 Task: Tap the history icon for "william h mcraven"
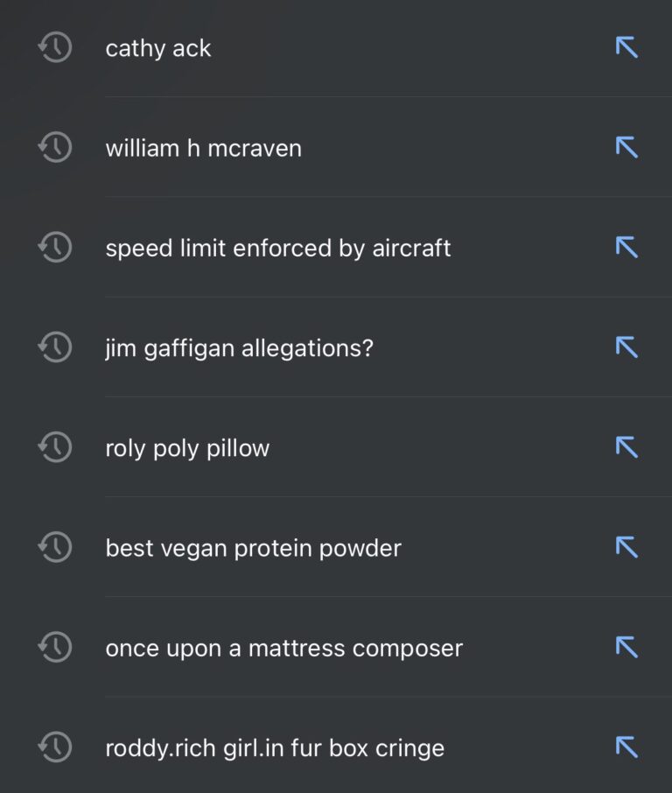coord(54,147)
